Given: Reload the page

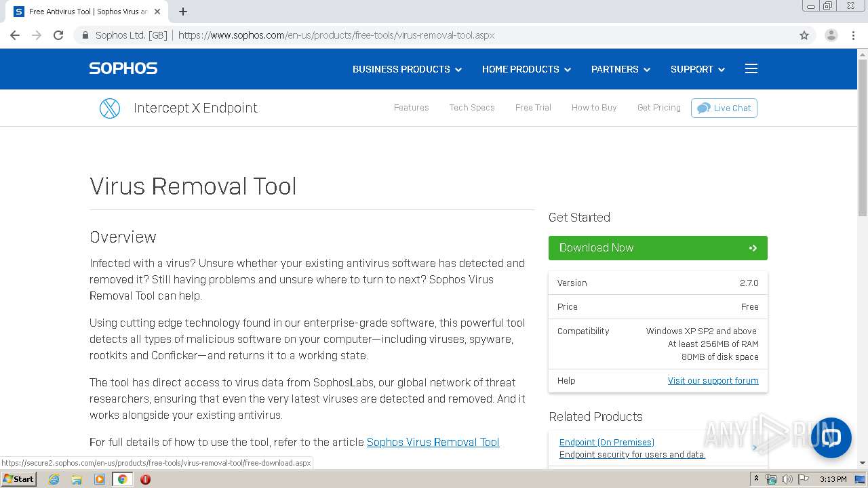Looking at the screenshot, I should (x=58, y=35).
